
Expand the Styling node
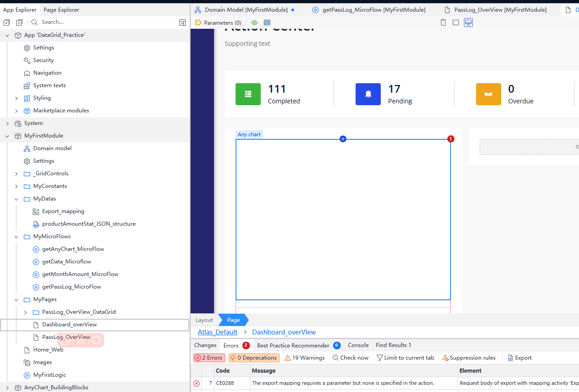click(16, 98)
